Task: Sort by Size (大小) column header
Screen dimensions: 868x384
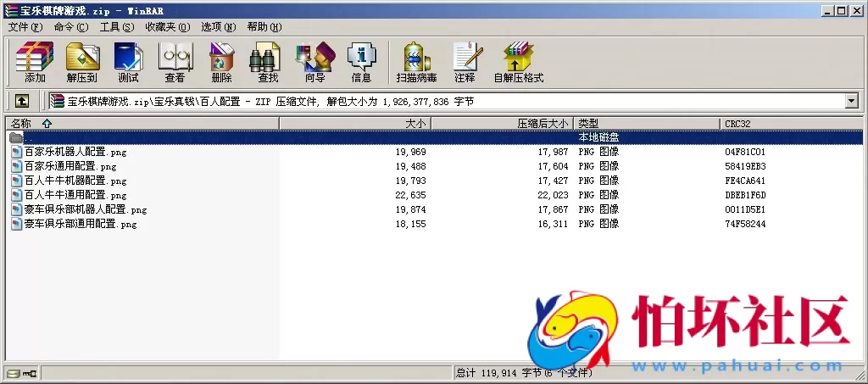Action: 355,124
